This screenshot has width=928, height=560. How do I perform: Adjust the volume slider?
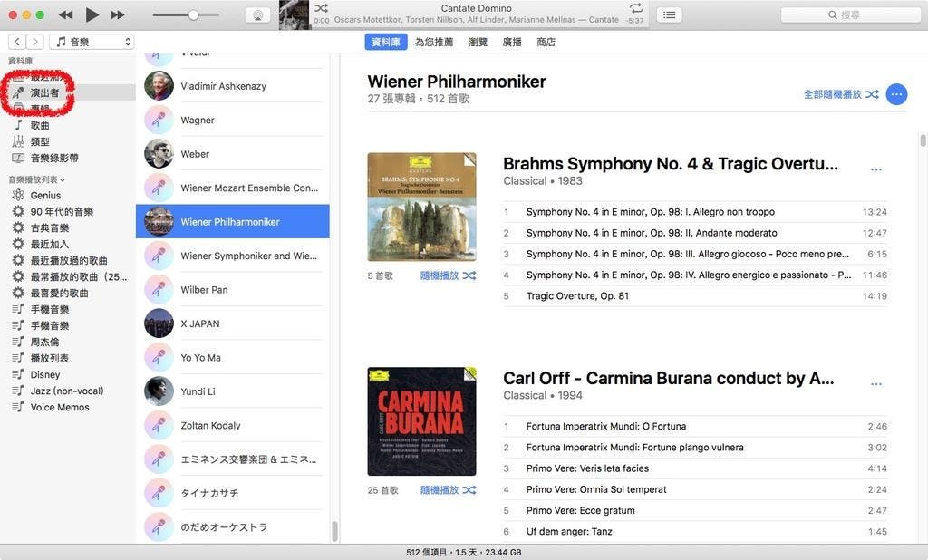tap(193, 15)
